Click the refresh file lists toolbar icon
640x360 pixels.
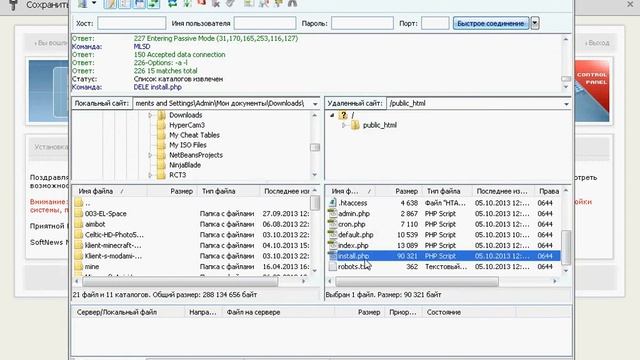pos(172,4)
